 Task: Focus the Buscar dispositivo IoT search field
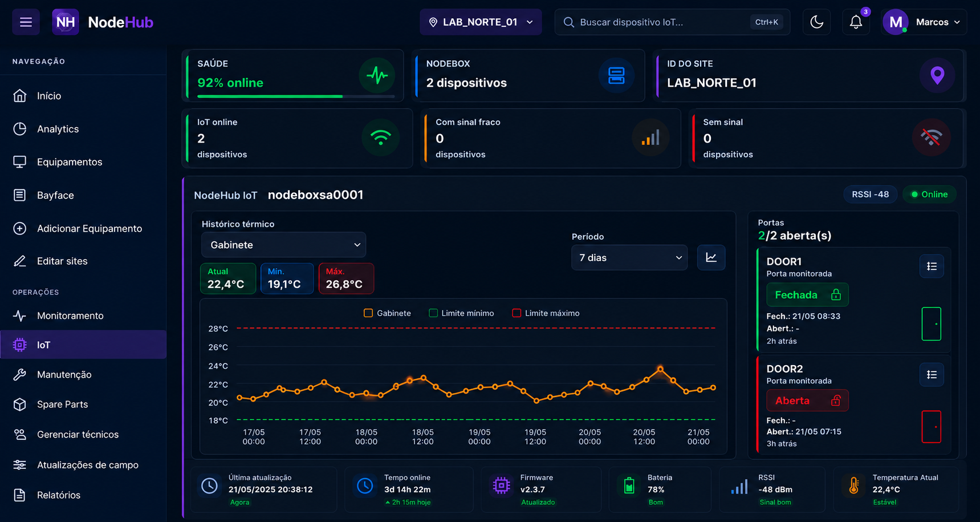(x=672, y=22)
